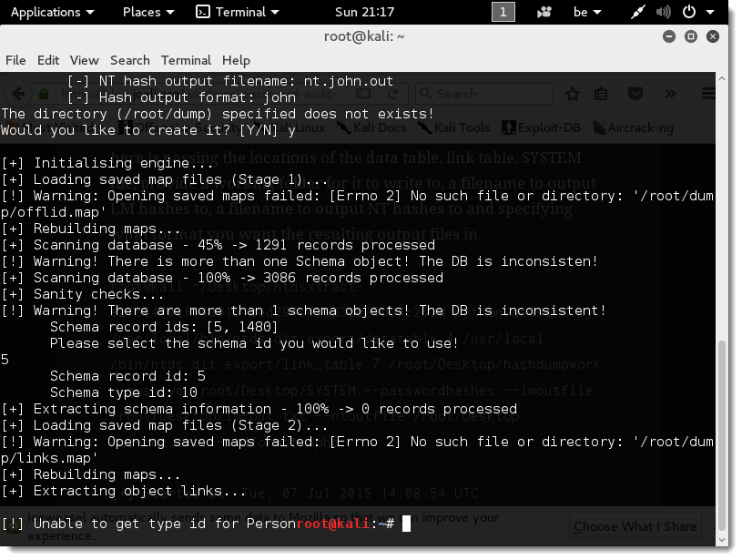
Task: Open the Terminal's Search menu
Action: pos(132,60)
